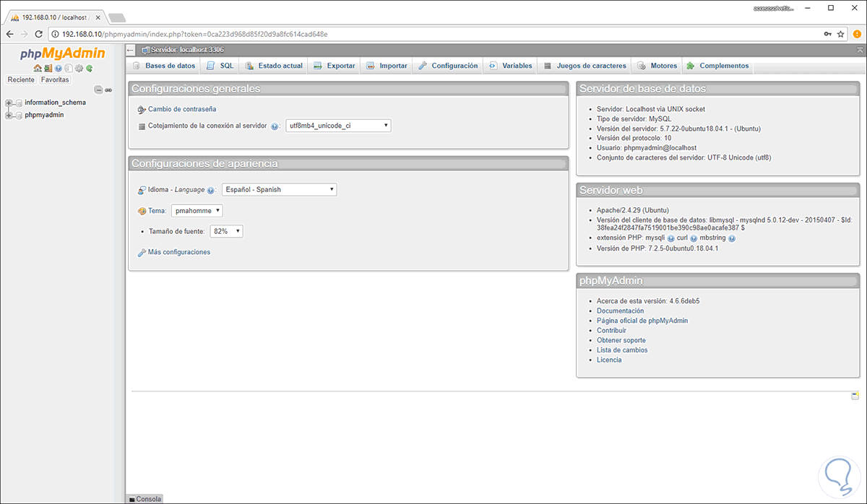
Task: Open the Bases de datos tab
Action: (164, 66)
